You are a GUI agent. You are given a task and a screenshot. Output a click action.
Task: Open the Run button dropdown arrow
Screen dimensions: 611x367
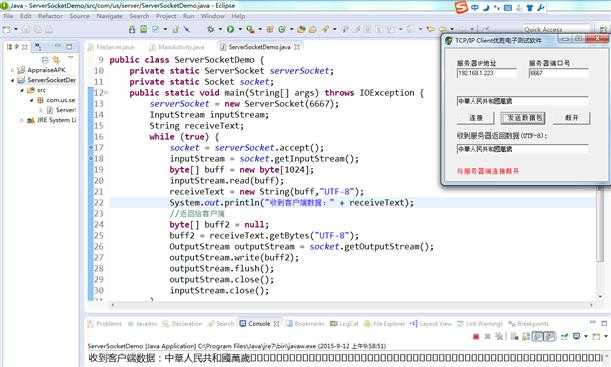[x=240, y=29]
